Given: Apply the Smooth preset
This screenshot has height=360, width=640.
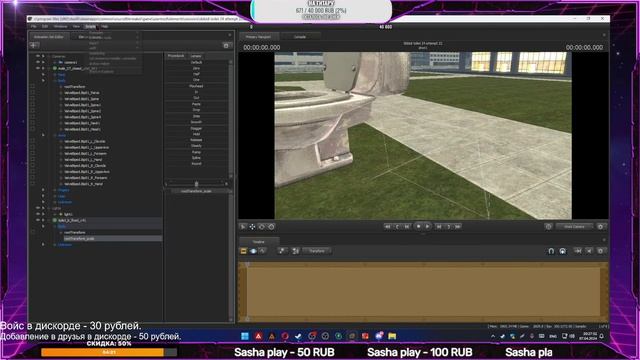Looking at the screenshot, I should (196, 122).
